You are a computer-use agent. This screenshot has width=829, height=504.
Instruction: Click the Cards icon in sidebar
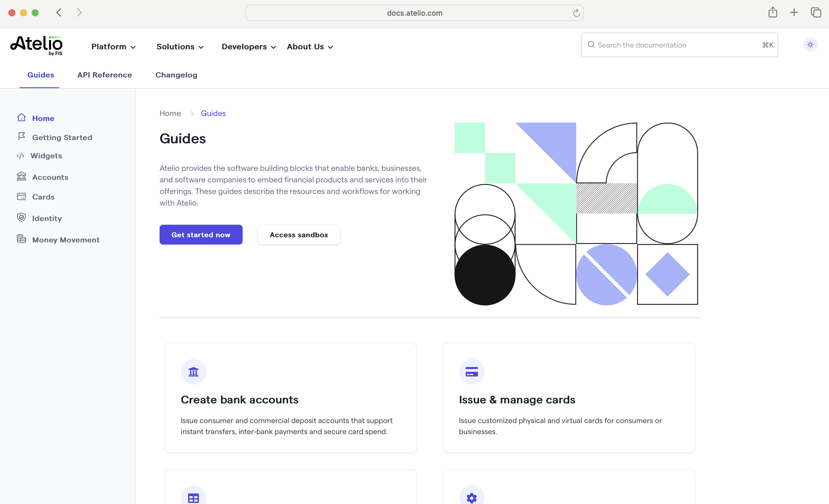pyautogui.click(x=21, y=197)
